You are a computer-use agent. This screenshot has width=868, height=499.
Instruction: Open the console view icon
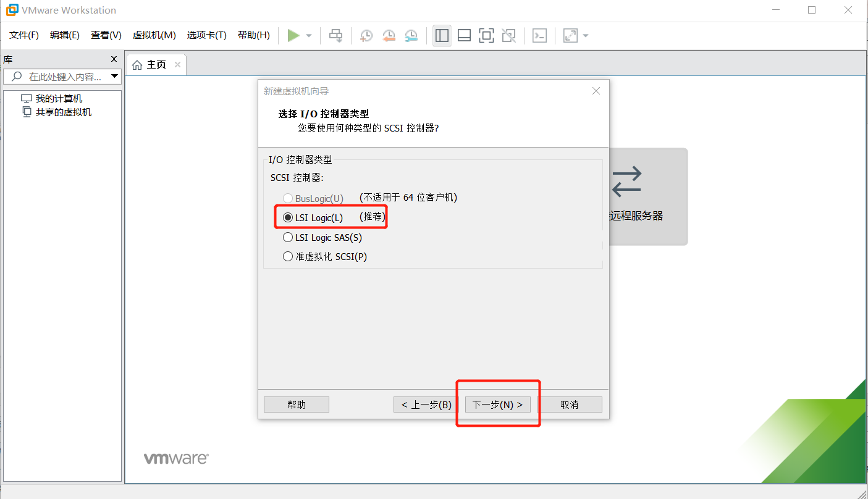pos(539,36)
